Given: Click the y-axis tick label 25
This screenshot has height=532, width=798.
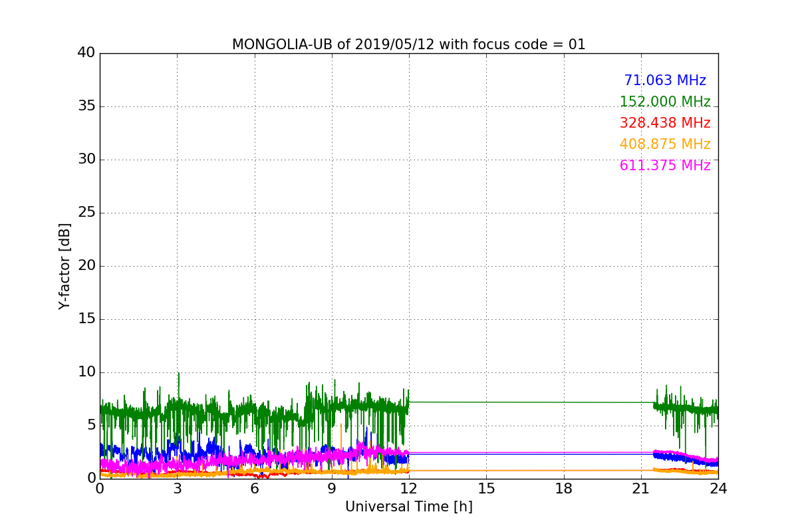Looking at the screenshot, I should pyautogui.click(x=86, y=212).
